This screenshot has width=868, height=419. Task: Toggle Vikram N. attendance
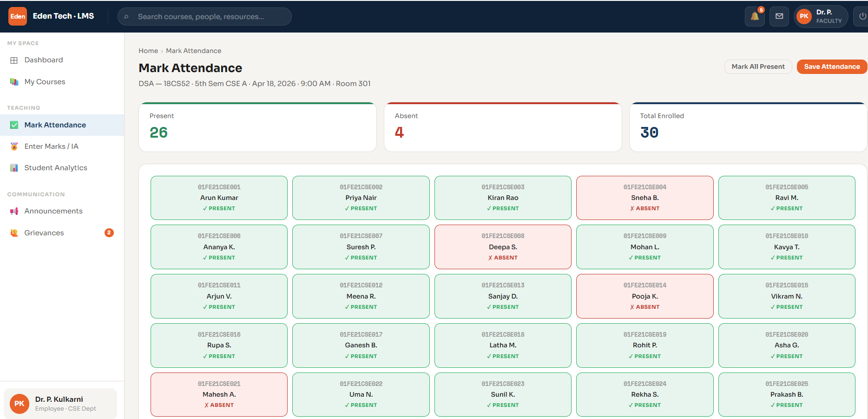[787, 296]
